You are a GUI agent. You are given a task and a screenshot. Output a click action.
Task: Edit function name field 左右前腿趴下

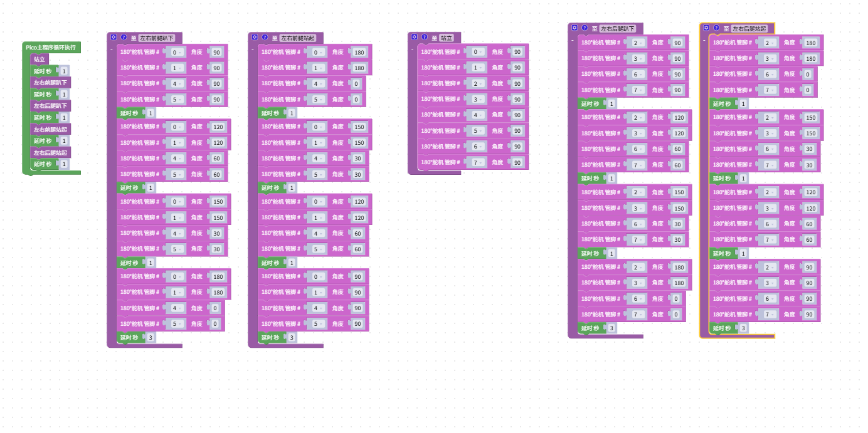tap(157, 38)
